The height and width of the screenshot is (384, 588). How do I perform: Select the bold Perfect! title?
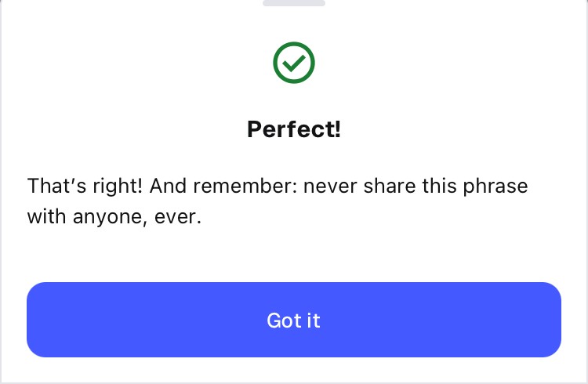294,129
